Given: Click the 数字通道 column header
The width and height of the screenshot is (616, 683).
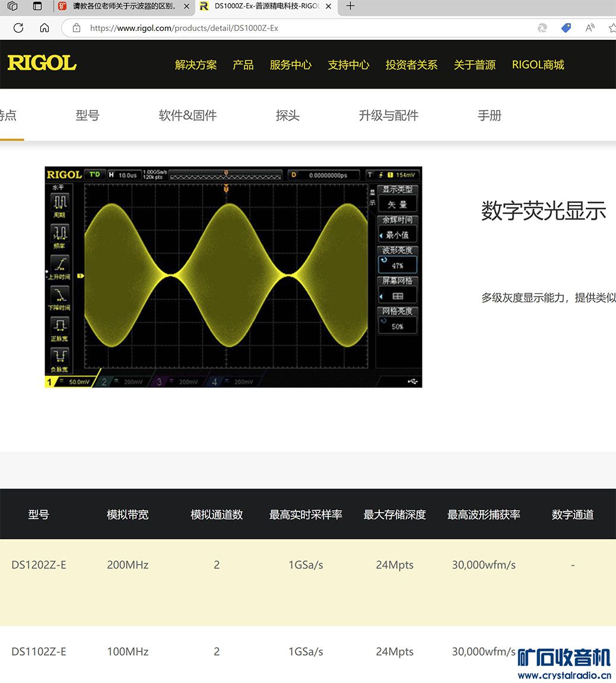Looking at the screenshot, I should click(573, 514).
